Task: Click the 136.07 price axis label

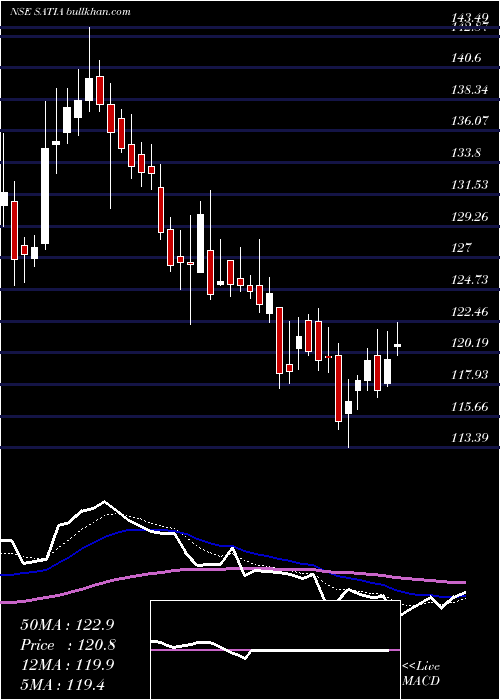Action: tap(472, 121)
